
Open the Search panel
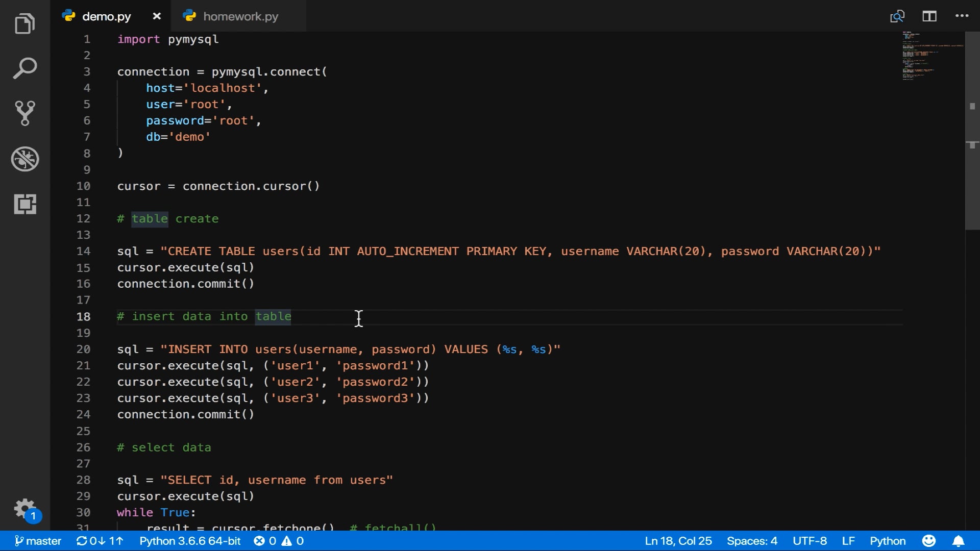click(x=24, y=68)
